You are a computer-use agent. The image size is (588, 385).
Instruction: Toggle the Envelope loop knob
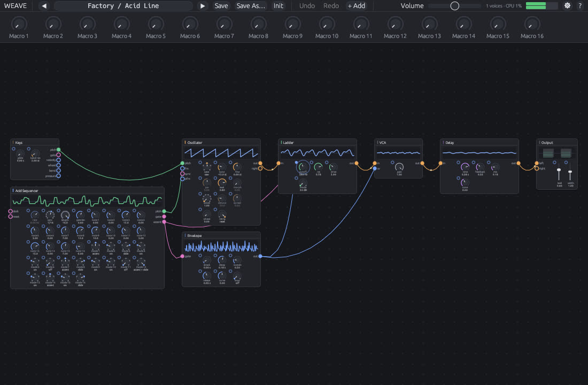tap(237, 275)
